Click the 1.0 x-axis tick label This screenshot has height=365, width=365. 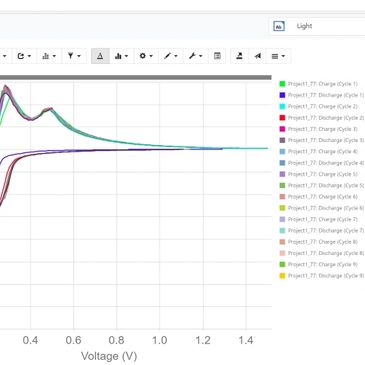[159, 341]
